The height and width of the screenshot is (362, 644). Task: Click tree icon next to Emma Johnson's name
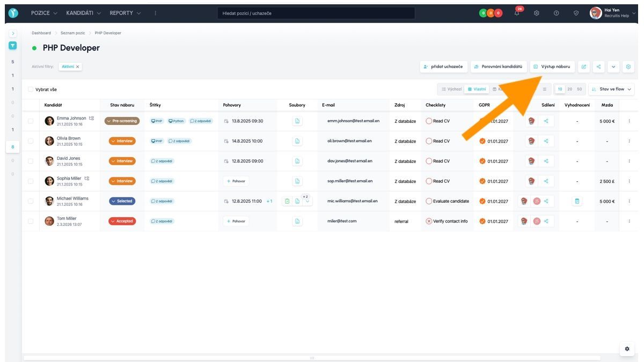pyautogui.click(x=91, y=118)
